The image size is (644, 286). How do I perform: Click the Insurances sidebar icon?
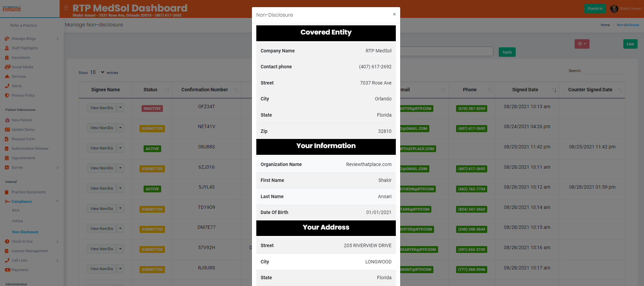click(7, 57)
